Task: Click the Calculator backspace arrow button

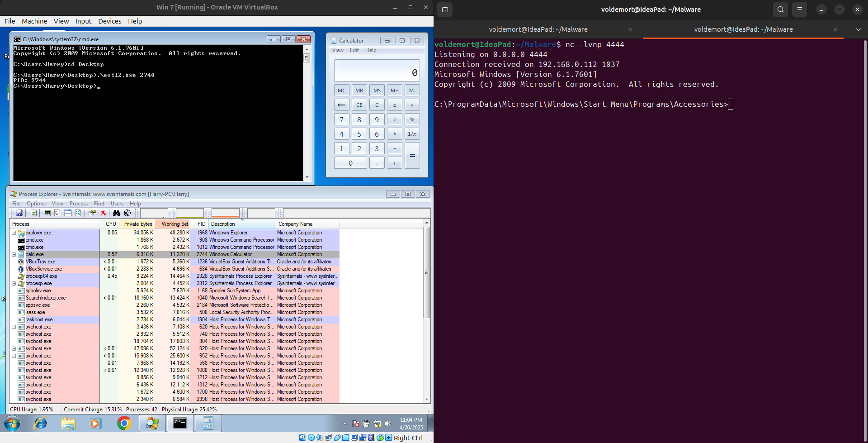Action: point(342,105)
